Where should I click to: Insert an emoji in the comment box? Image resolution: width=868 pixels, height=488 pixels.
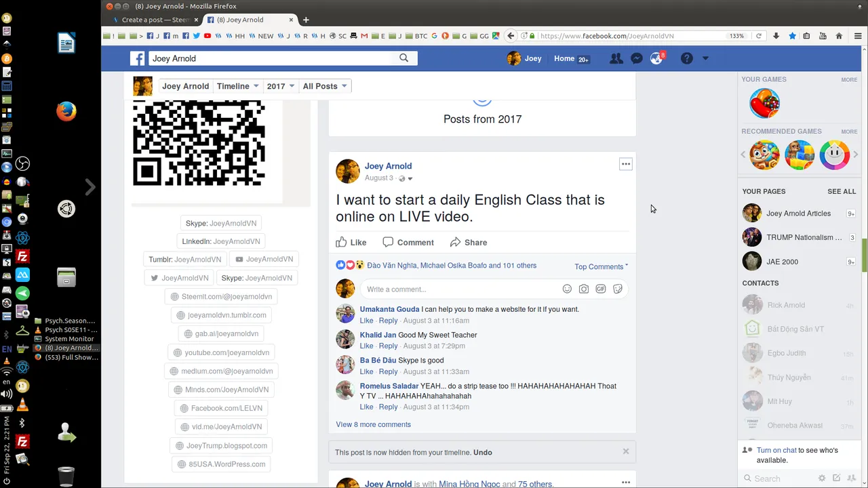tap(567, 289)
